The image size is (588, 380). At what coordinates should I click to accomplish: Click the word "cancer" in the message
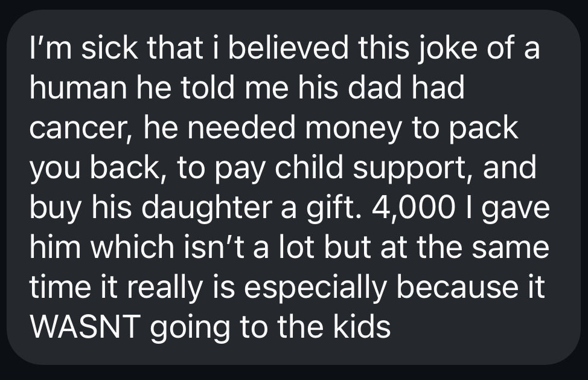click(x=78, y=130)
